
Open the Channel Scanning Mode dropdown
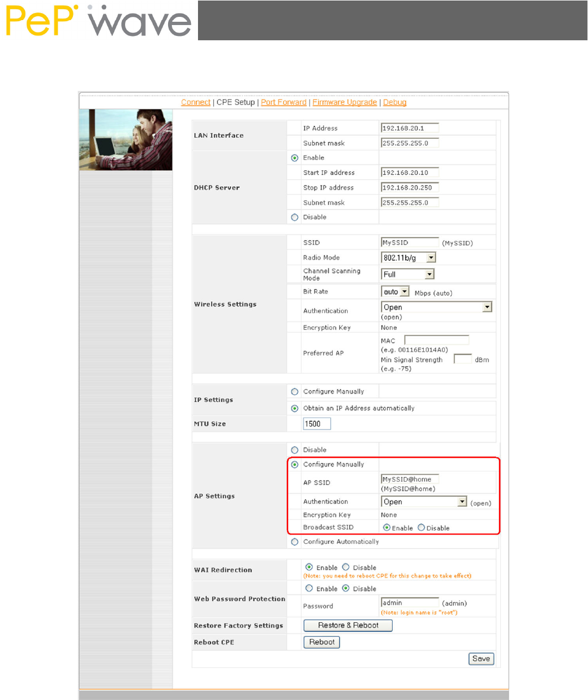407,274
